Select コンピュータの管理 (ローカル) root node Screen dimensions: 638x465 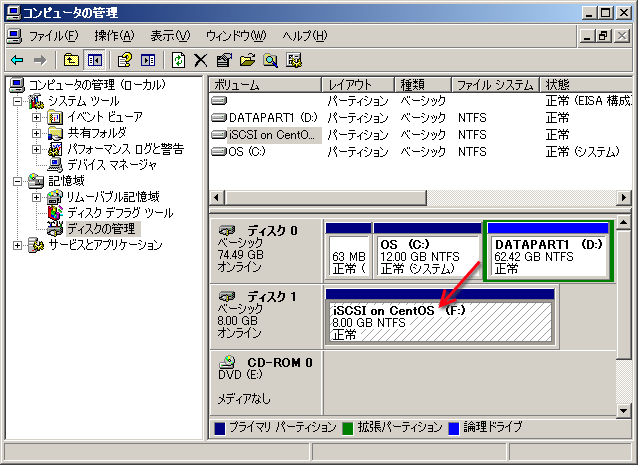point(97,85)
